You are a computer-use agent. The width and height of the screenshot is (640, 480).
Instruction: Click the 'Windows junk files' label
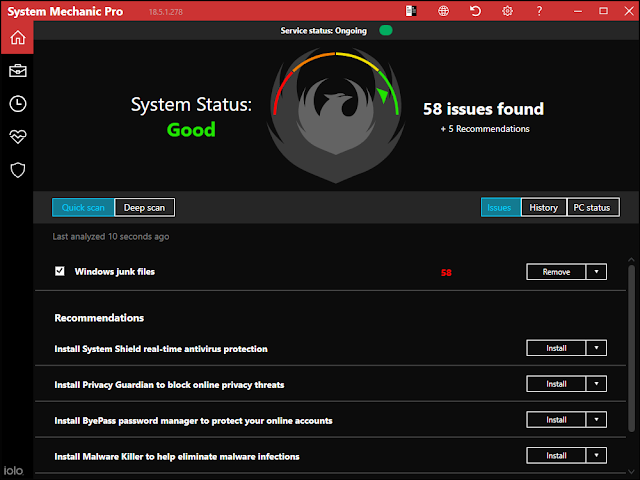coord(115,272)
